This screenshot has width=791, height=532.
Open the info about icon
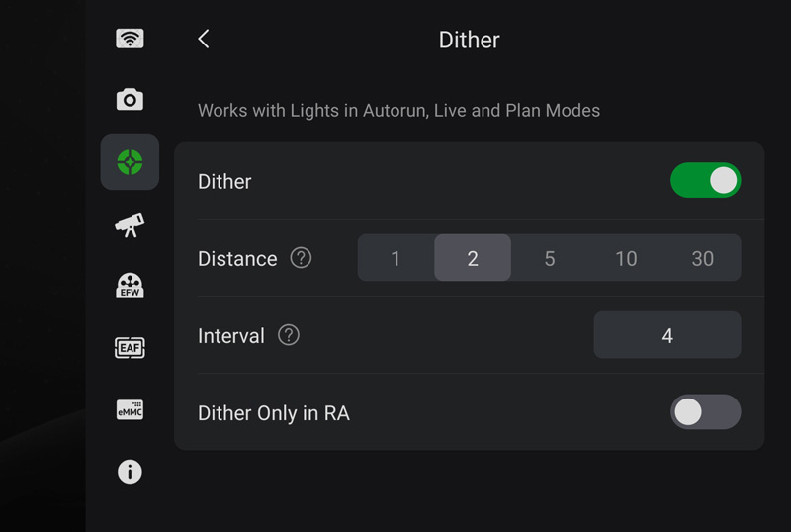click(x=130, y=472)
